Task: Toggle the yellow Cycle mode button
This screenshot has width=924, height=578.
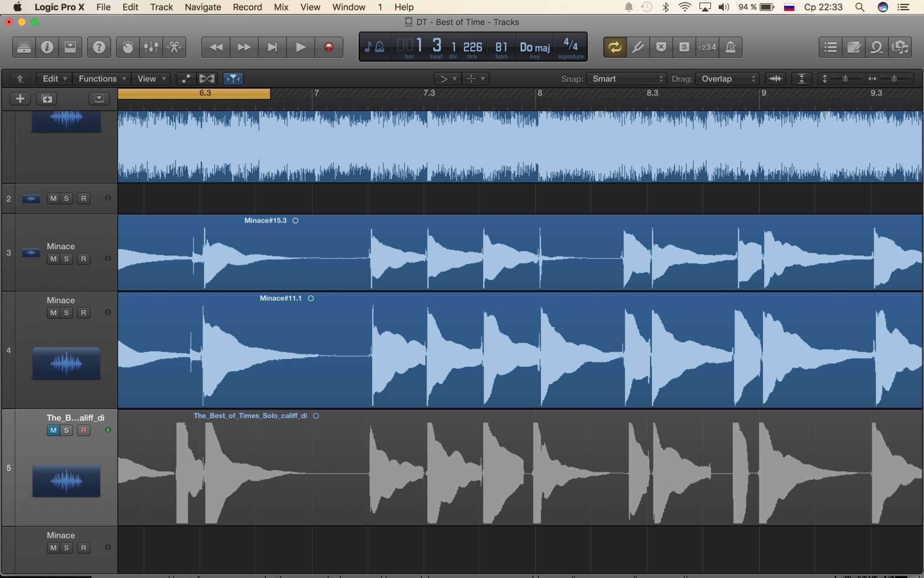Action: point(614,47)
